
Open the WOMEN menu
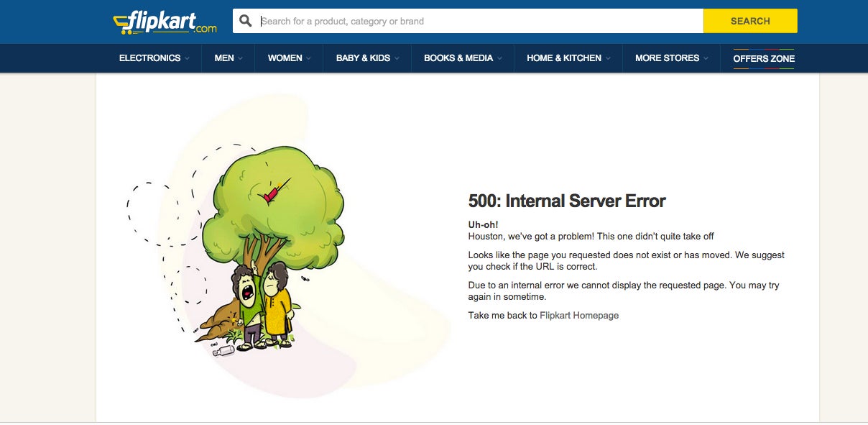pos(290,58)
